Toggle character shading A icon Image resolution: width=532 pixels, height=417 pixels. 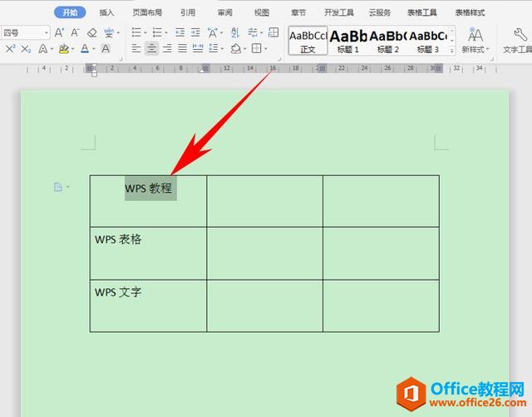pyautogui.click(x=106, y=49)
